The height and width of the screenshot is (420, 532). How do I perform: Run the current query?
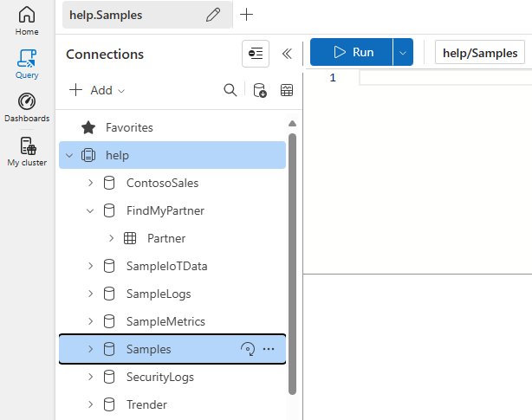pos(352,52)
